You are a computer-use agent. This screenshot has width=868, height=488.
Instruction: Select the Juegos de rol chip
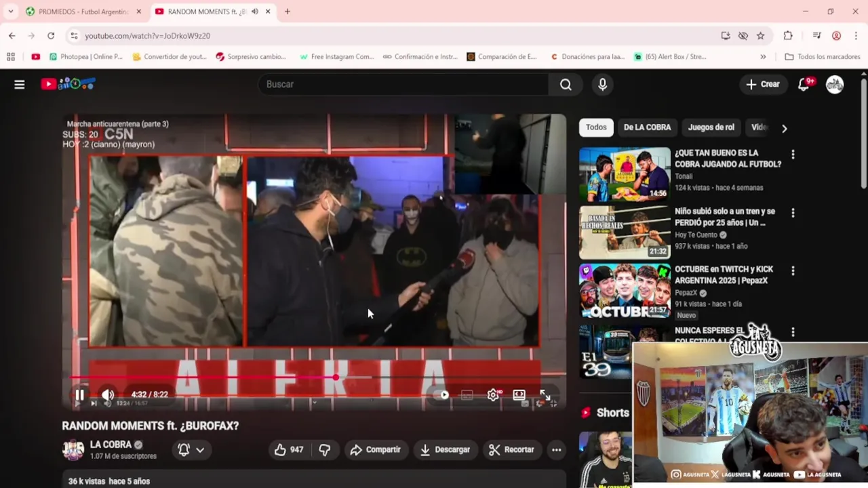click(711, 127)
